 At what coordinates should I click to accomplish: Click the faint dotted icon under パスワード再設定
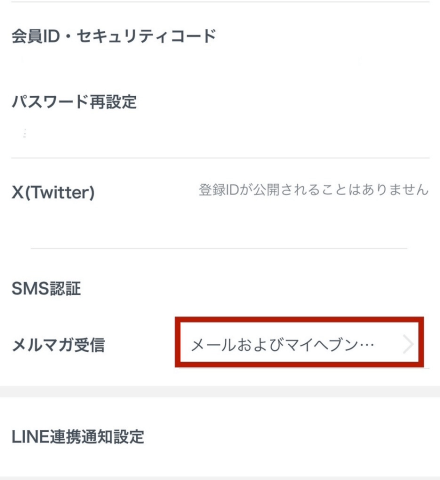(x=24, y=133)
